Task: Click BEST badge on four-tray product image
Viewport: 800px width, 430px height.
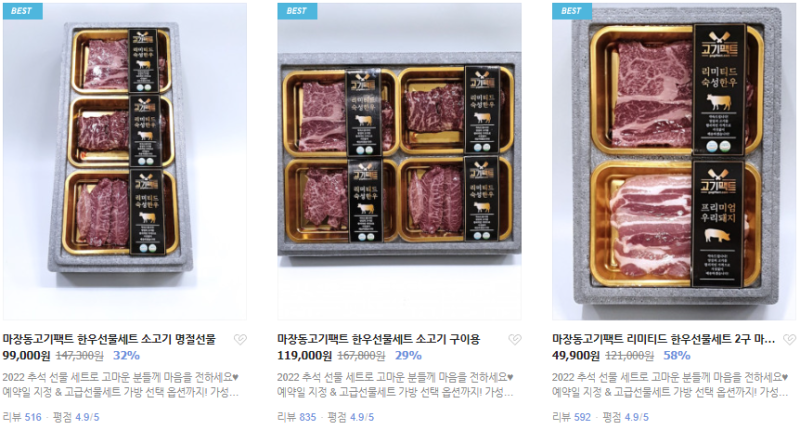Action: click(297, 11)
